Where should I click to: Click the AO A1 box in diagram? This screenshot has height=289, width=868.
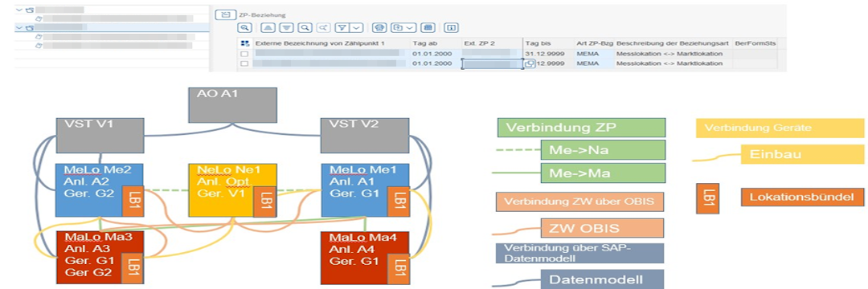coord(232,104)
